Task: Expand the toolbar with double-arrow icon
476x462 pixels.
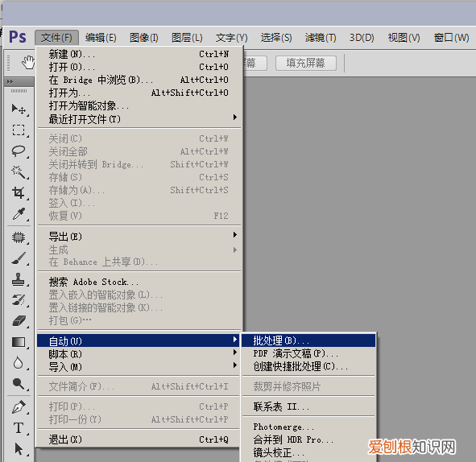Action: [x=10, y=81]
